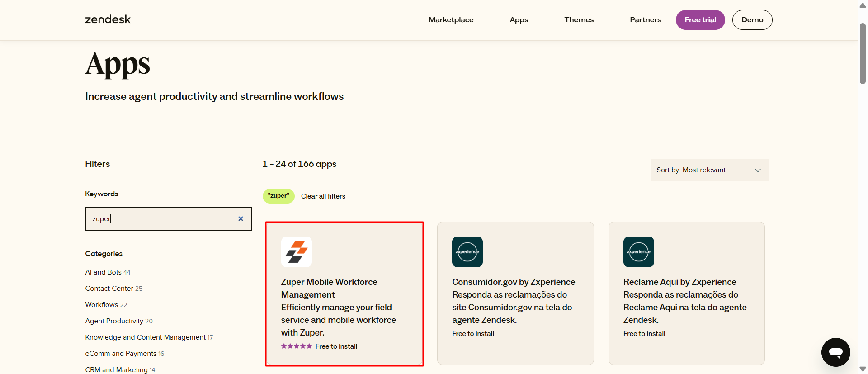Image resolution: width=868 pixels, height=374 pixels.
Task: Open the Marketplace nav item
Action: coord(451,20)
